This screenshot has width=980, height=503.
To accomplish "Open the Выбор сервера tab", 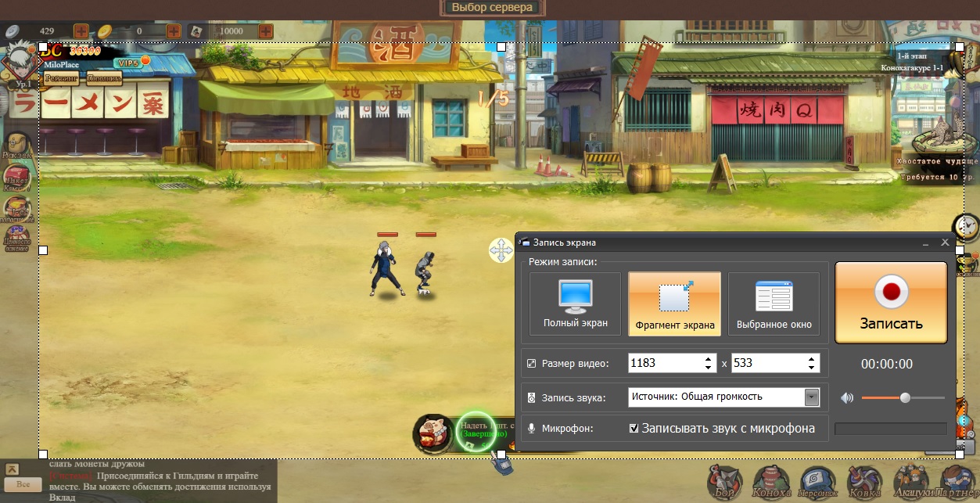I will point(492,7).
